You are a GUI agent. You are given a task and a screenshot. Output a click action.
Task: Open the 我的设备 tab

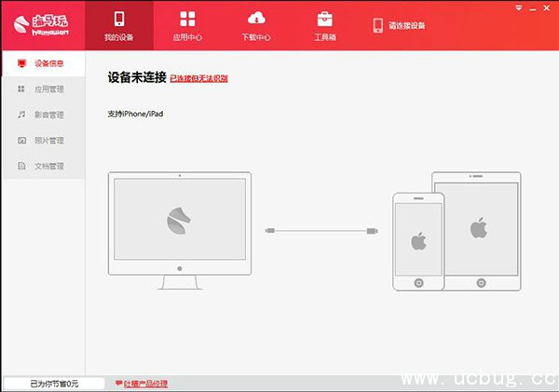click(119, 25)
